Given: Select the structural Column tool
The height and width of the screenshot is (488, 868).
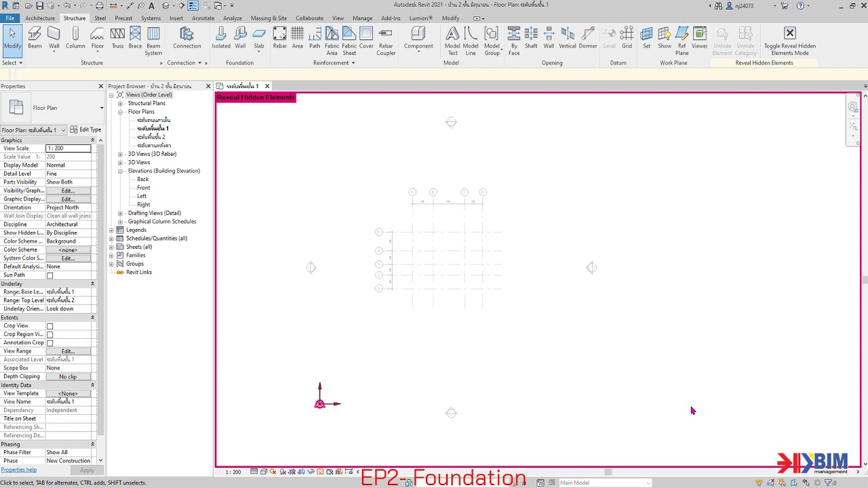Looking at the screenshot, I should (x=75, y=38).
